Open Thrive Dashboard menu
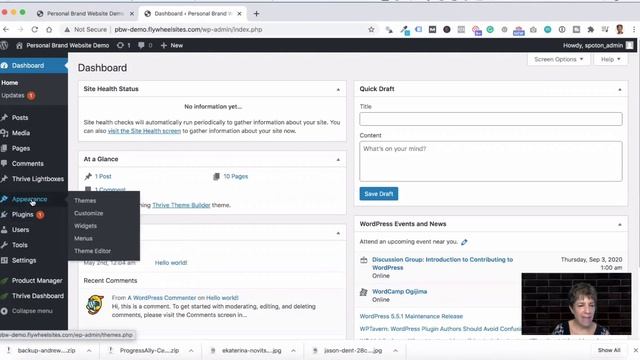This screenshot has width=640, height=360. pos(38,296)
